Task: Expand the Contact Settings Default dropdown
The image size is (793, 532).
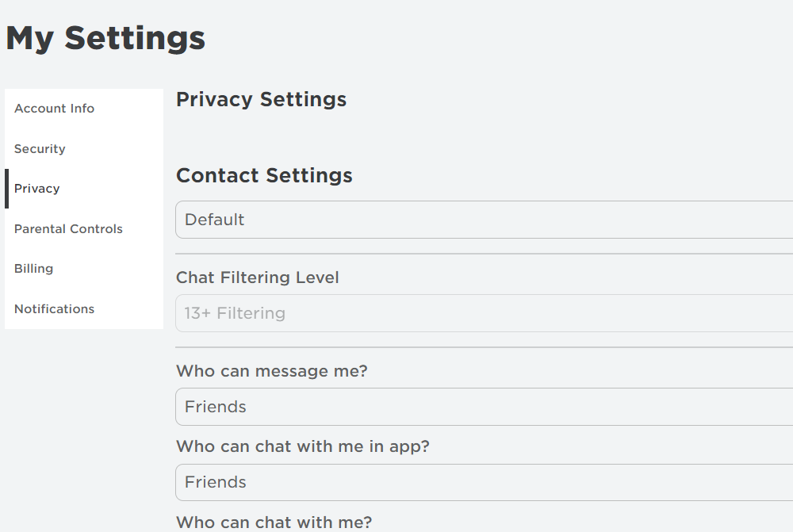Action: pos(484,220)
